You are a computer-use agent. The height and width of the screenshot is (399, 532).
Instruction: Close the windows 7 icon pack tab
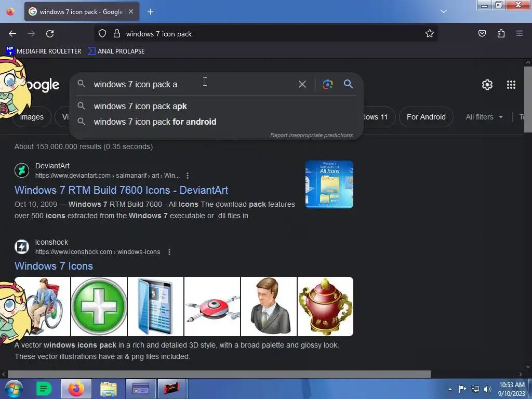pos(131,11)
